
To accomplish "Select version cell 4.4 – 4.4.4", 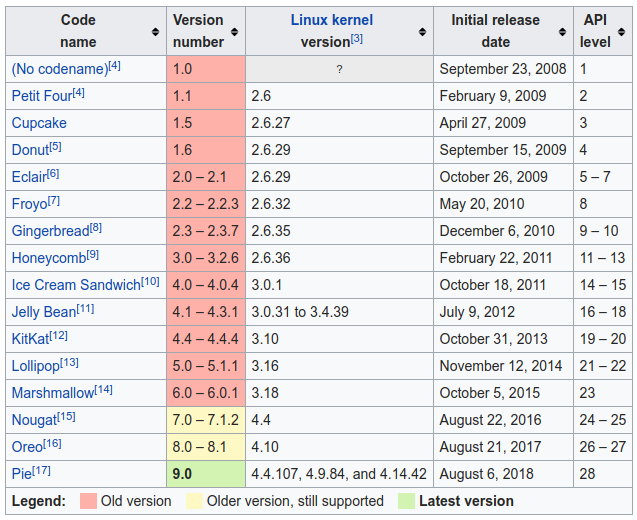I will point(206,339).
